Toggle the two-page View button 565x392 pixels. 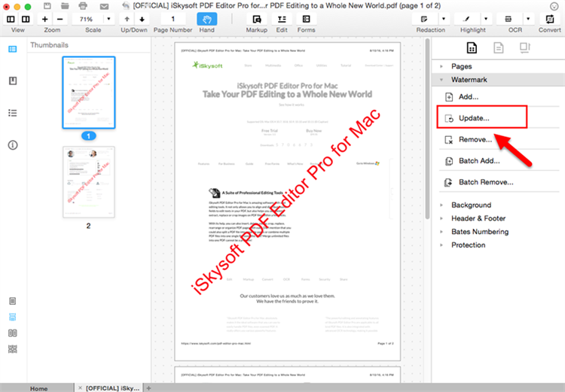coord(26,19)
